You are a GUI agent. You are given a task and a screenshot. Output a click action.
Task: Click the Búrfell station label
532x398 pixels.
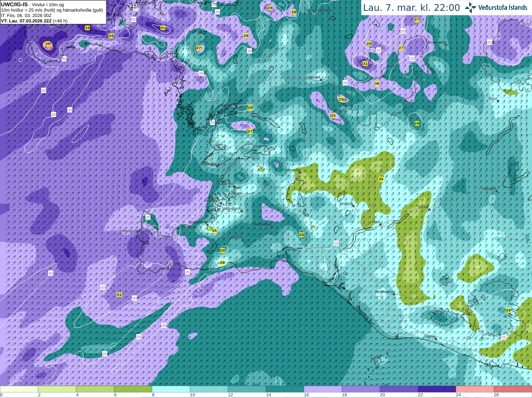[424, 206]
